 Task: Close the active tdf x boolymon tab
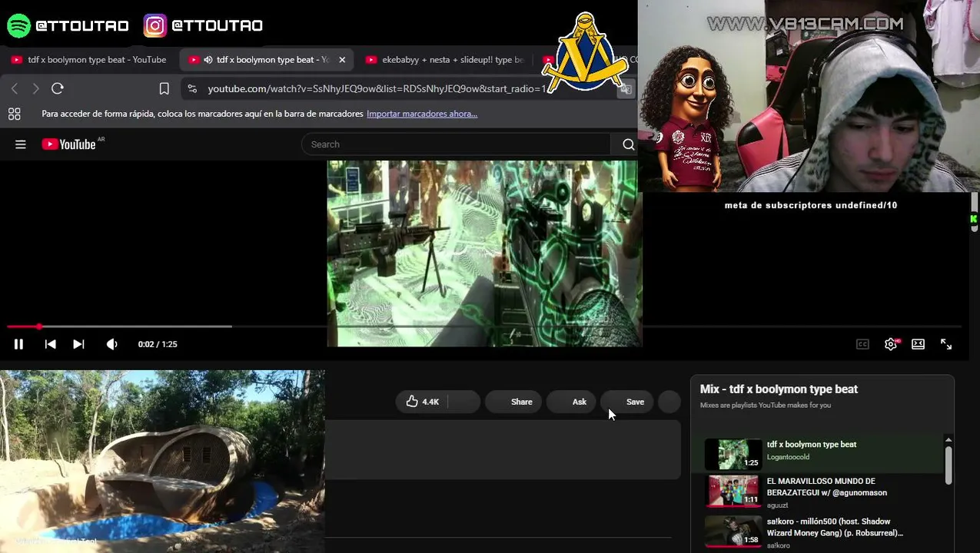(342, 59)
